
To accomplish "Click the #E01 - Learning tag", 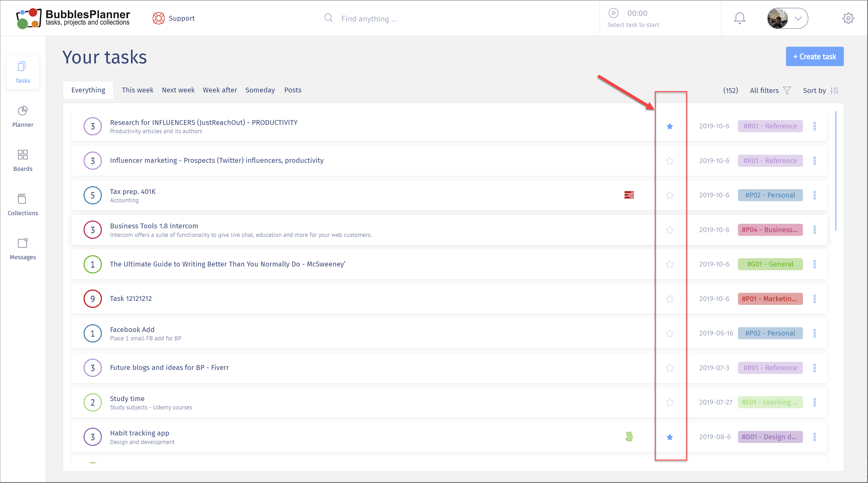I will pyautogui.click(x=770, y=402).
